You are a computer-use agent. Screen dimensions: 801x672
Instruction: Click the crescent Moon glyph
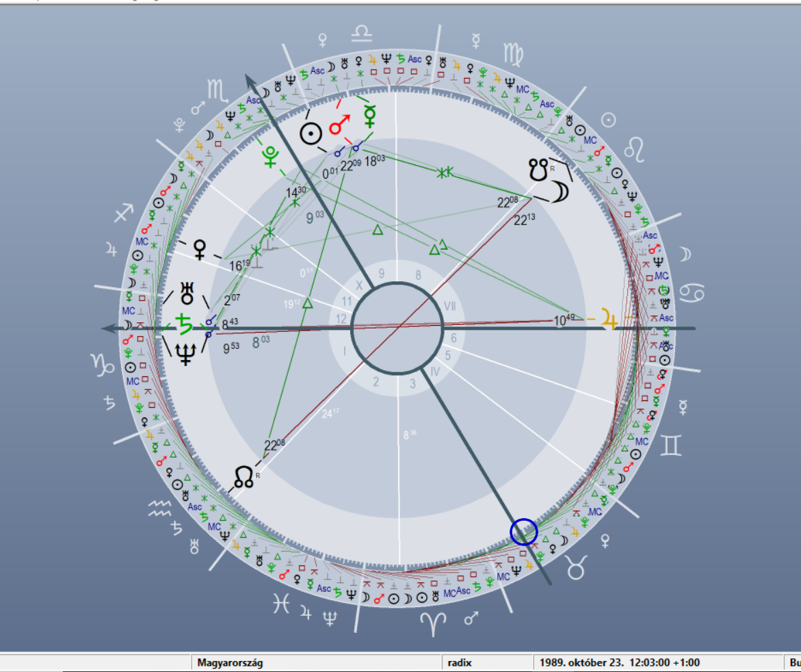561,192
